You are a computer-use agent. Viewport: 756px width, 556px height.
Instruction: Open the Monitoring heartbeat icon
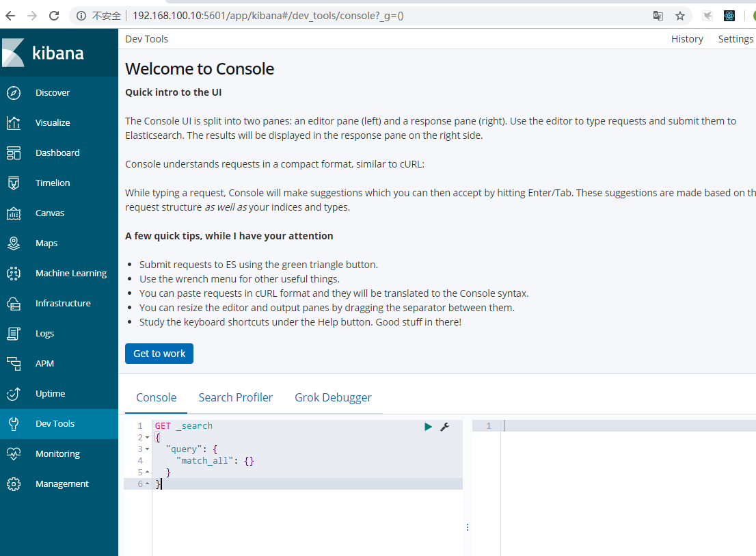click(14, 454)
